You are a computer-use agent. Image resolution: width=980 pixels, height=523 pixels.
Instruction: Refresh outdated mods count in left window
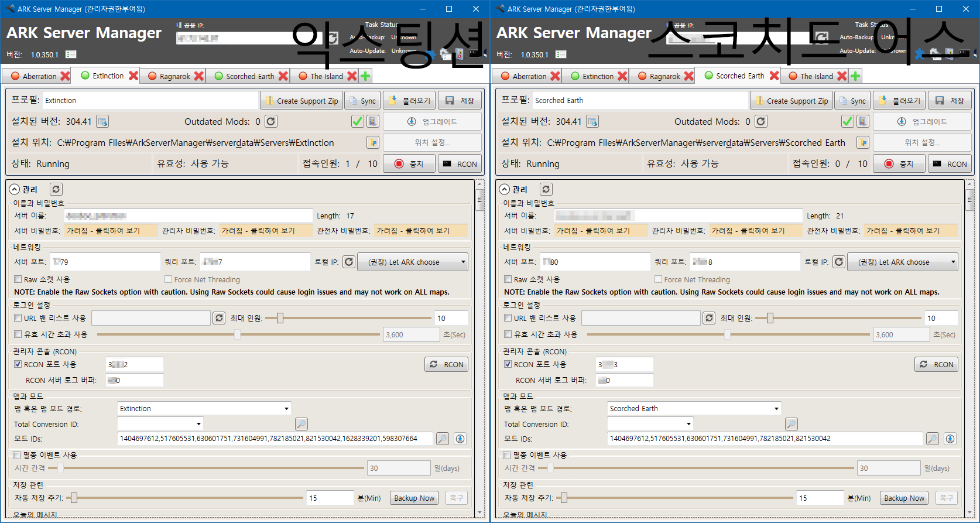[271, 121]
